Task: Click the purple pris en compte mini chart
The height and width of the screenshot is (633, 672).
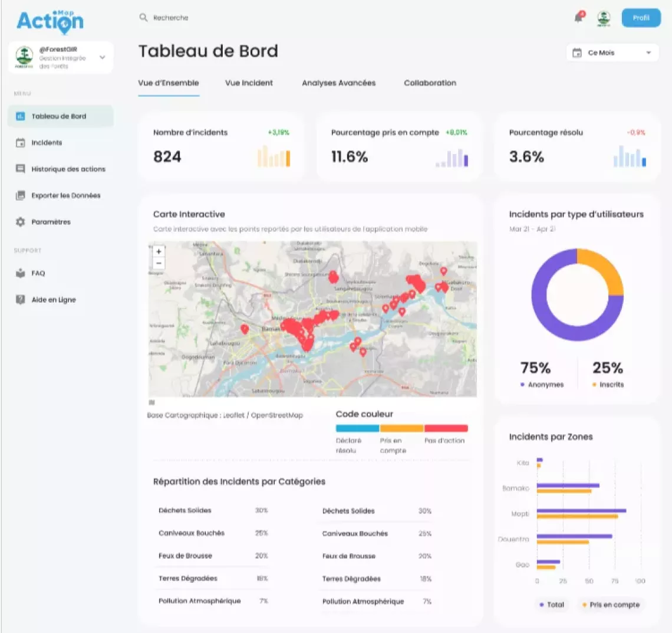Action: coord(452,158)
